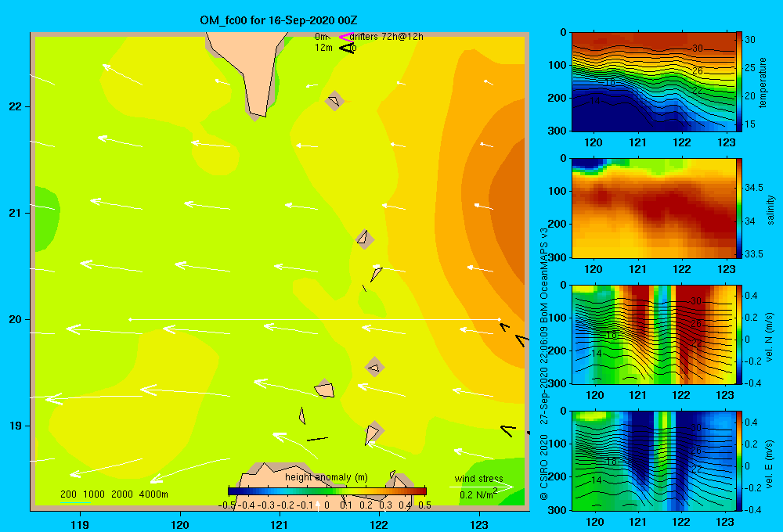Click the '12m' drifter depth label
783x532 pixels.
[x=323, y=48]
